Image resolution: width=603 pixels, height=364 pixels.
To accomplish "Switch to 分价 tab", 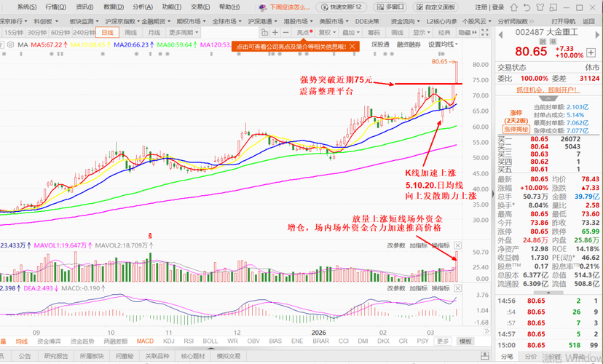I will click(531, 357).
